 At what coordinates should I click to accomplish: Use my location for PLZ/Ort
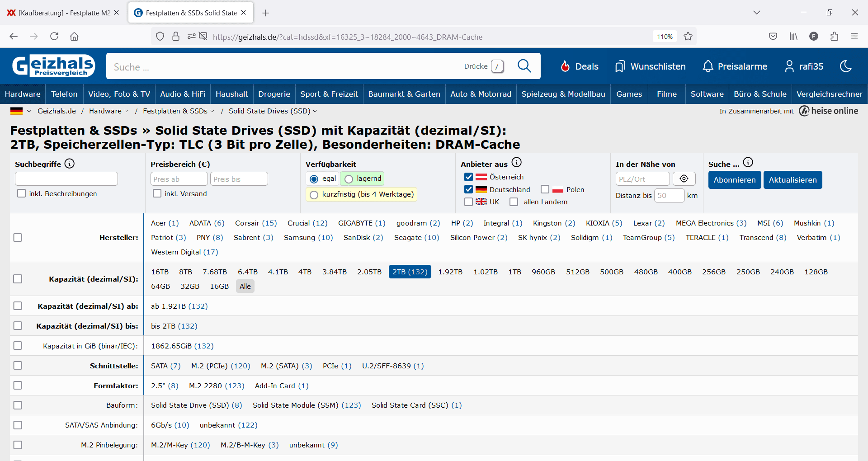click(x=684, y=179)
